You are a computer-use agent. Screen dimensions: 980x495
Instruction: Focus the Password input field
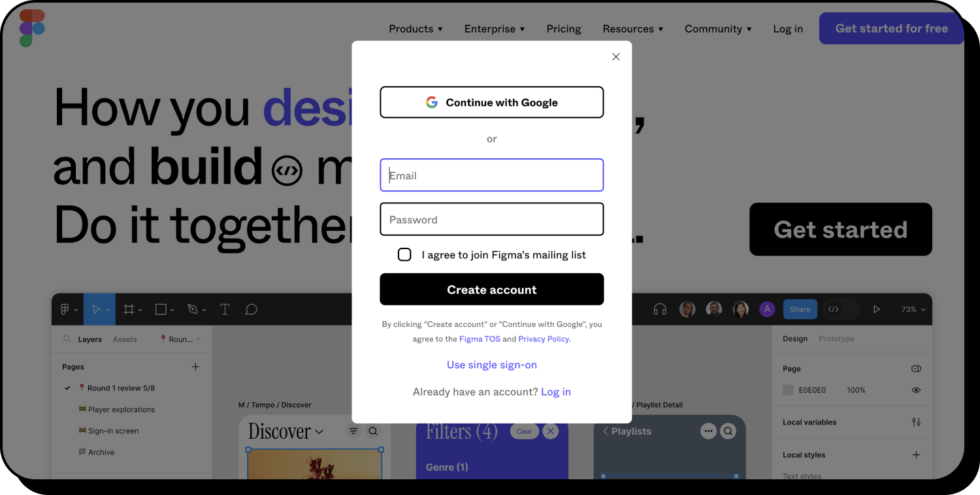pos(491,219)
